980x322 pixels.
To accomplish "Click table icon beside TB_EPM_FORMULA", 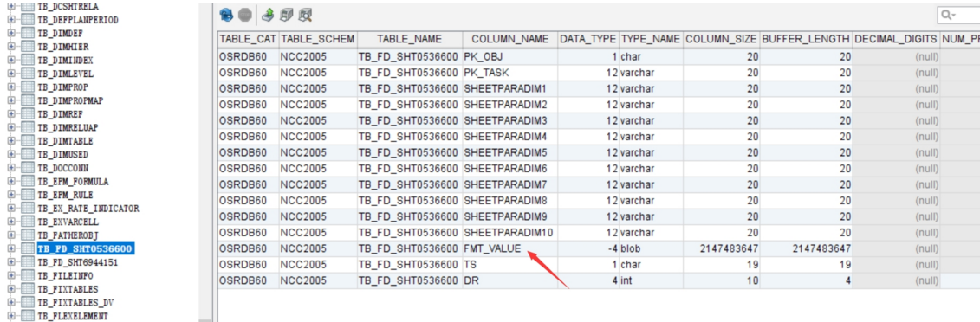I will pos(27,182).
